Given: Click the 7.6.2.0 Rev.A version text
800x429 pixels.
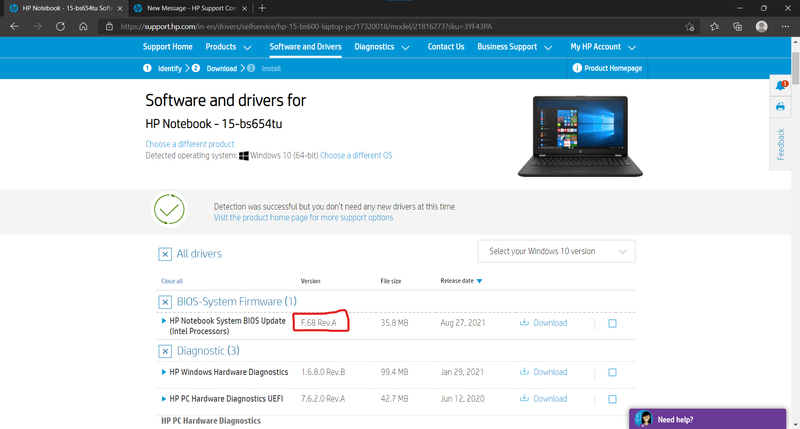Looking at the screenshot, I should click(x=323, y=398).
